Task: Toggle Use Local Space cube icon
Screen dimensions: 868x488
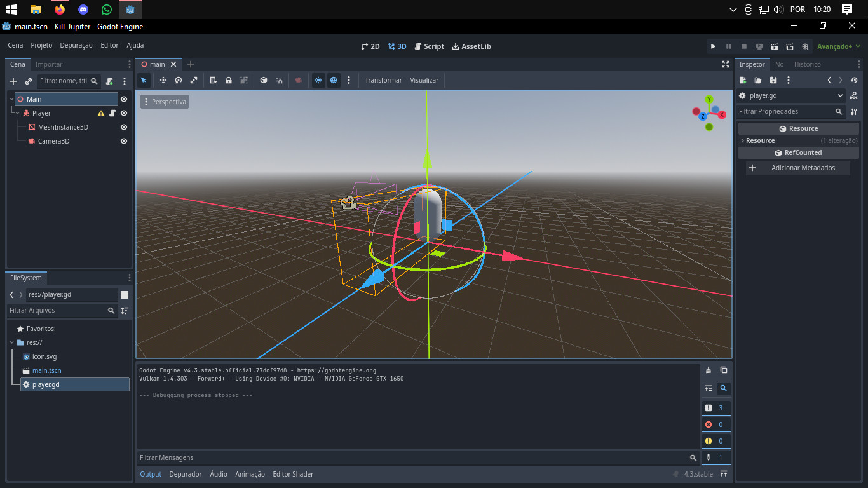Action: click(264, 80)
